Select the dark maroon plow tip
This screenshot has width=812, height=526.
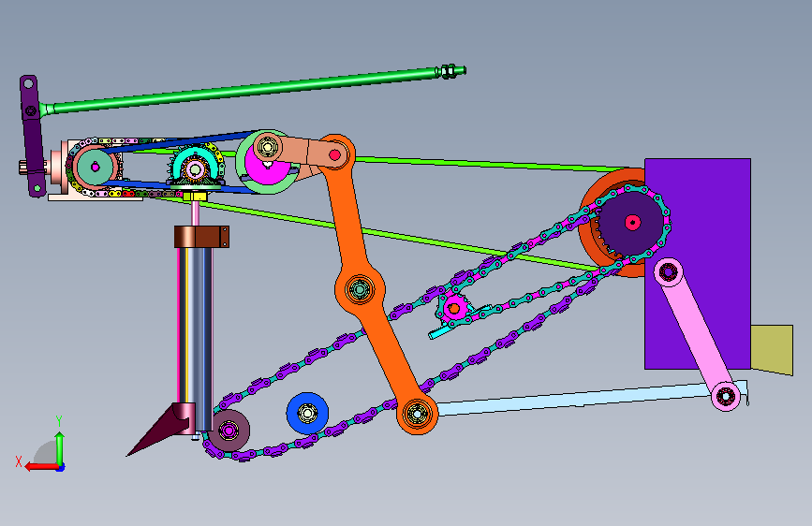(160, 430)
